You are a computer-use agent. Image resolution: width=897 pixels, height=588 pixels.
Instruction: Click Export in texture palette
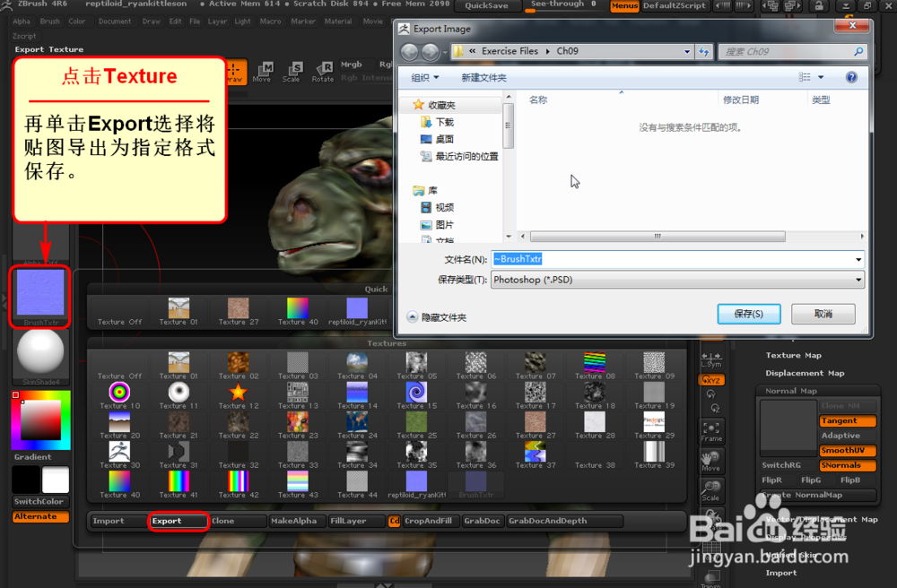(x=179, y=521)
